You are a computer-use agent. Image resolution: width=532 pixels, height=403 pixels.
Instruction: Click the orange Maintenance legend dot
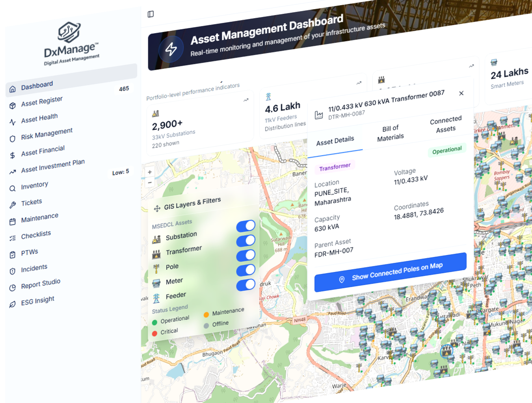(x=206, y=314)
